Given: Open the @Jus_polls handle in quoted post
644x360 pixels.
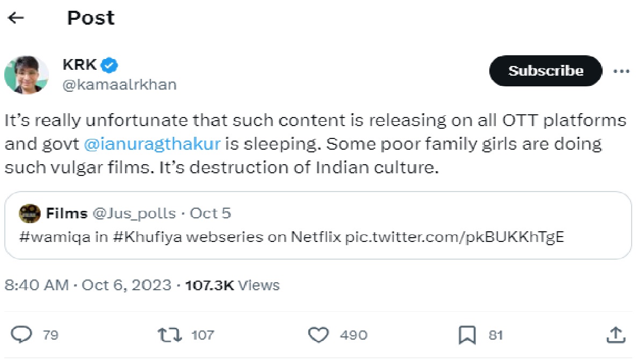Looking at the screenshot, I should pos(134,214).
